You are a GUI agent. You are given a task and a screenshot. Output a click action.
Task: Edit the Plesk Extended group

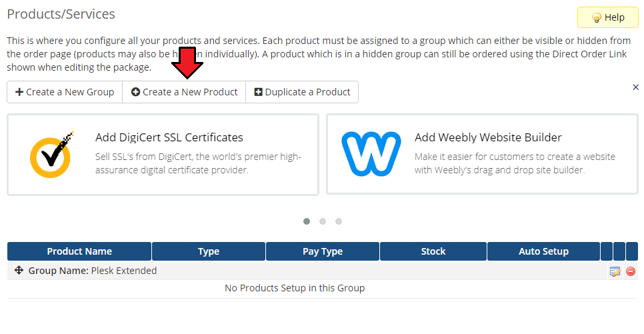pos(615,271)
